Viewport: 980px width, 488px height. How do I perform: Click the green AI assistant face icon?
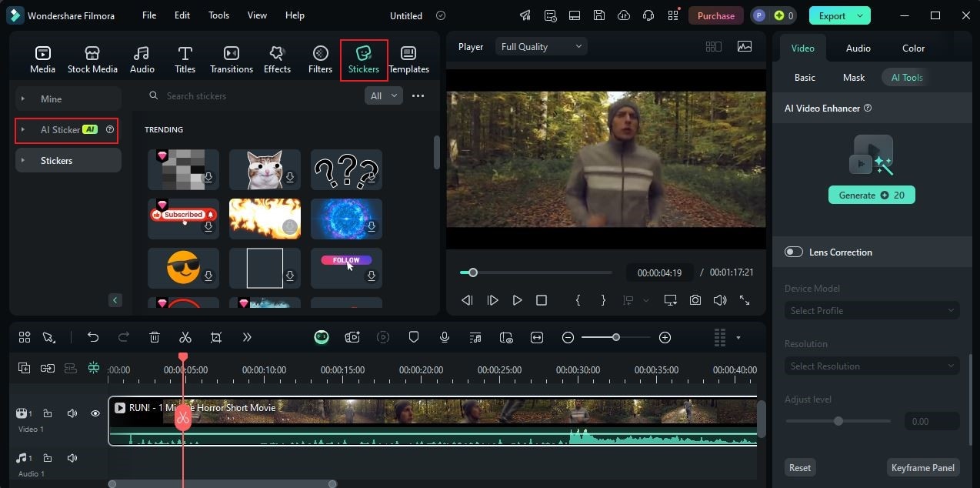[x=322, y=337]
